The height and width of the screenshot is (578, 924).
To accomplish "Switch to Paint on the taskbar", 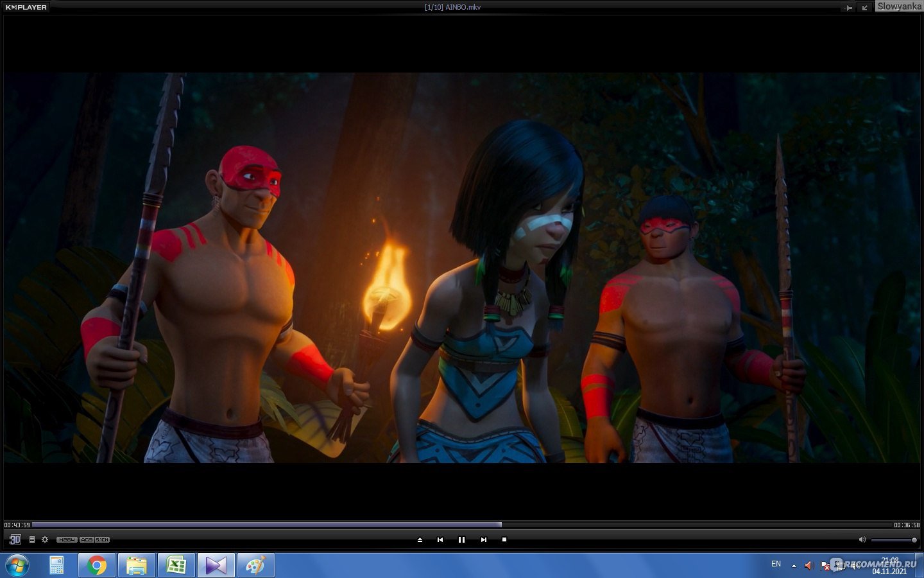I will [255, 565].
